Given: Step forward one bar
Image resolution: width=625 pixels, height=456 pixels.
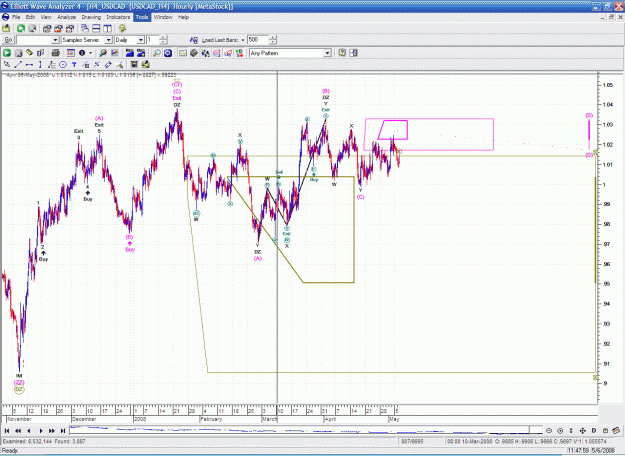Looking at the screenshot, I should point(41,430).
